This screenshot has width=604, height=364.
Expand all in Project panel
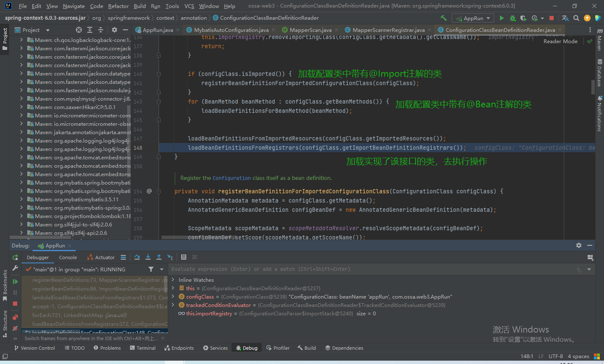click(90, 30)
